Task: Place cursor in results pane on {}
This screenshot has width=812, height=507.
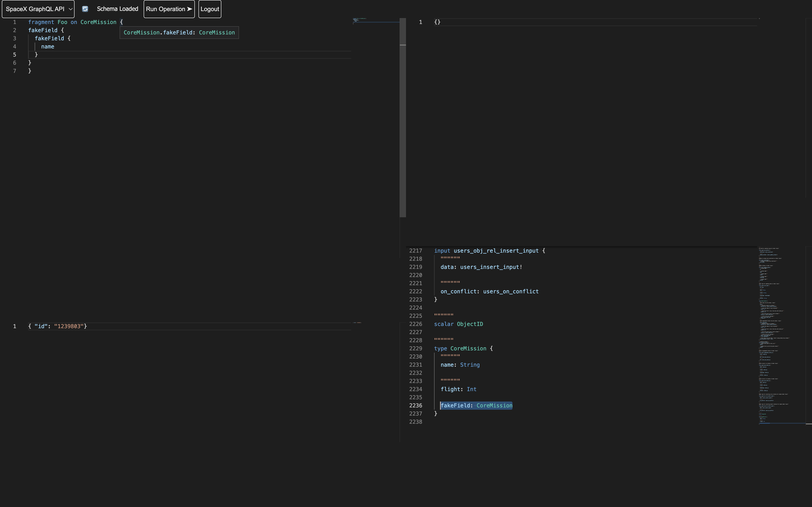Action: (x=437, y=22)
